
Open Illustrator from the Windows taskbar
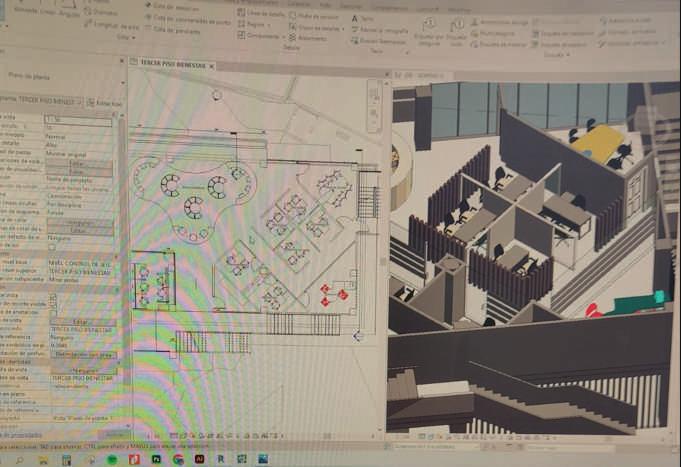pos(199,458)
